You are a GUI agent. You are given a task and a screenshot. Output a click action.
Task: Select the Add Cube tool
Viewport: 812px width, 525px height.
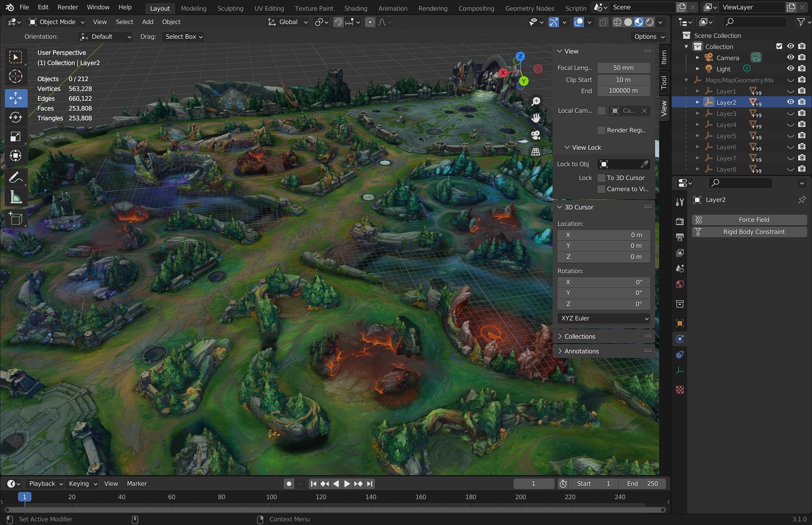point(16,218)
